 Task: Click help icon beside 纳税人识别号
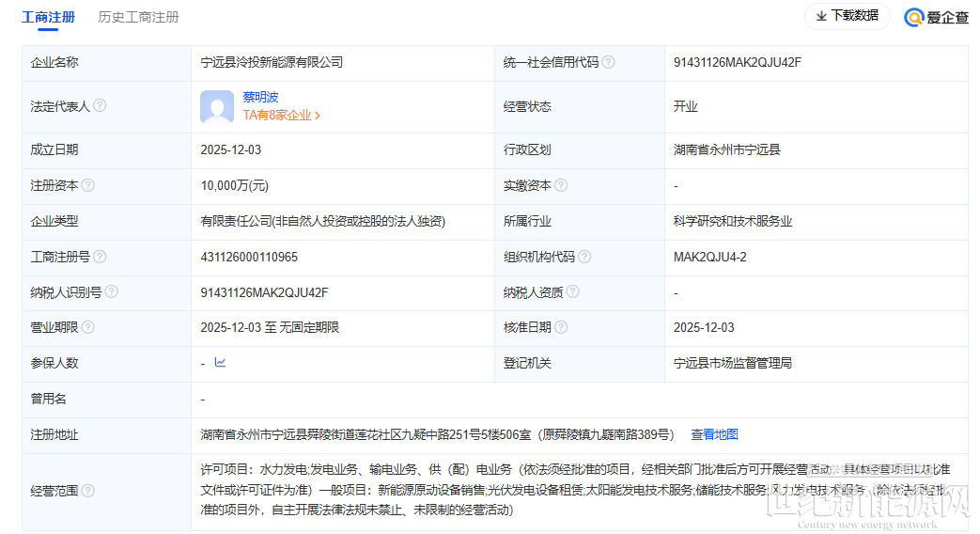[111, 292]
